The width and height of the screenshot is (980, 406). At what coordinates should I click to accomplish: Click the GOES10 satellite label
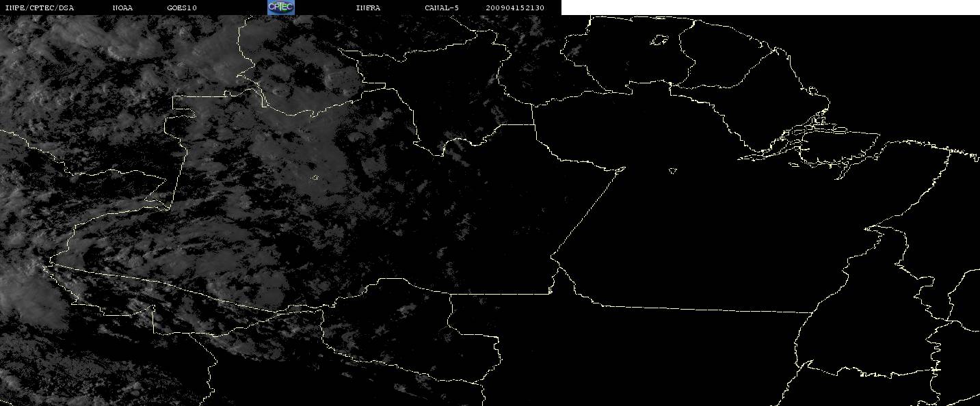[182, 8]
